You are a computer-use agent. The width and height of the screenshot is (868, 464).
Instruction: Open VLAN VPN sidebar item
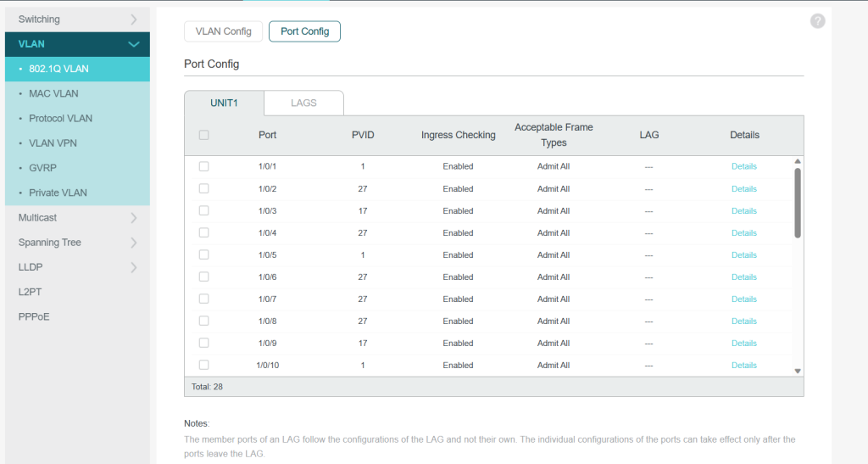tap(77, 143)
